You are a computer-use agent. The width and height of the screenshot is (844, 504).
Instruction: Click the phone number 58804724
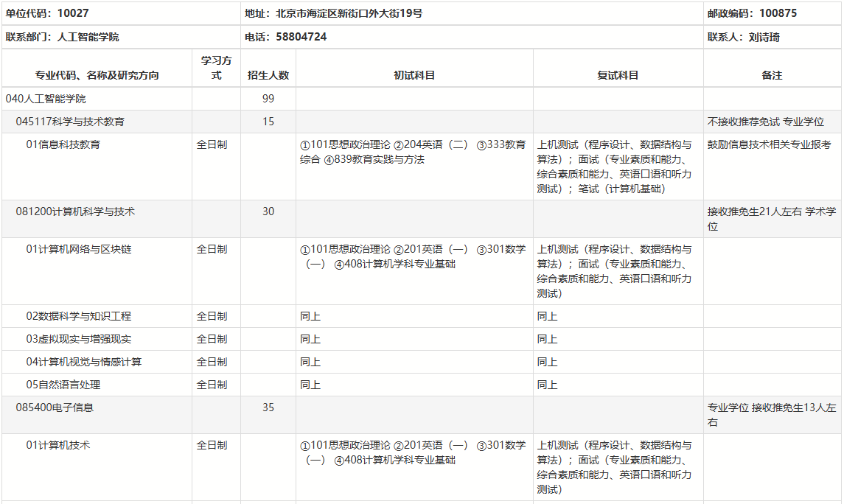(301, 37)
